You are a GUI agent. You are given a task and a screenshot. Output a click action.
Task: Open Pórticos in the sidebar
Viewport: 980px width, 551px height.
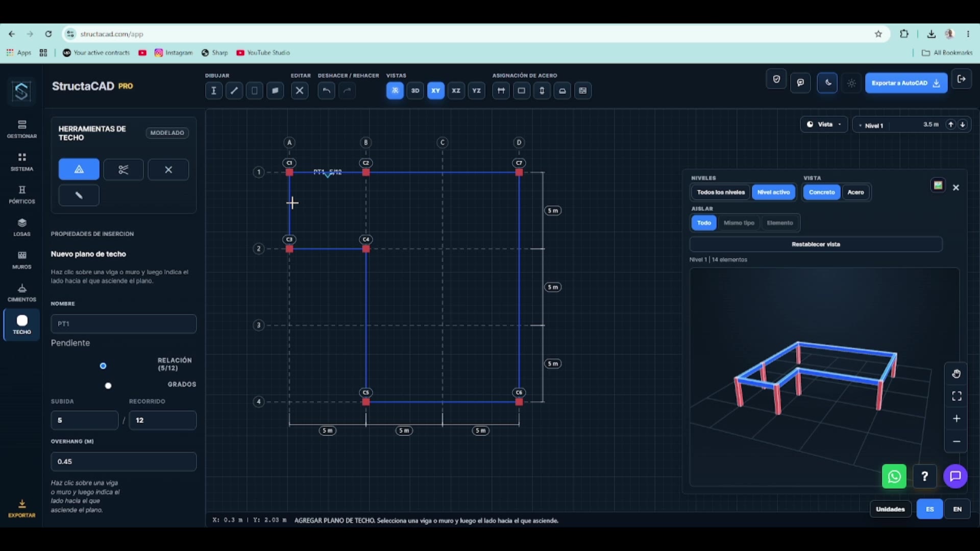(x=22, y=194)
